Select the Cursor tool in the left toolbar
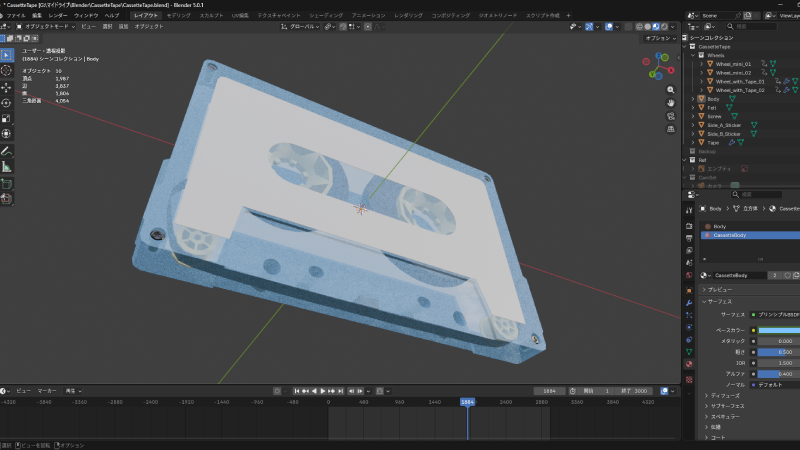Image resolution: width=800 pixels, height=450 pixels. click(6, 70)
